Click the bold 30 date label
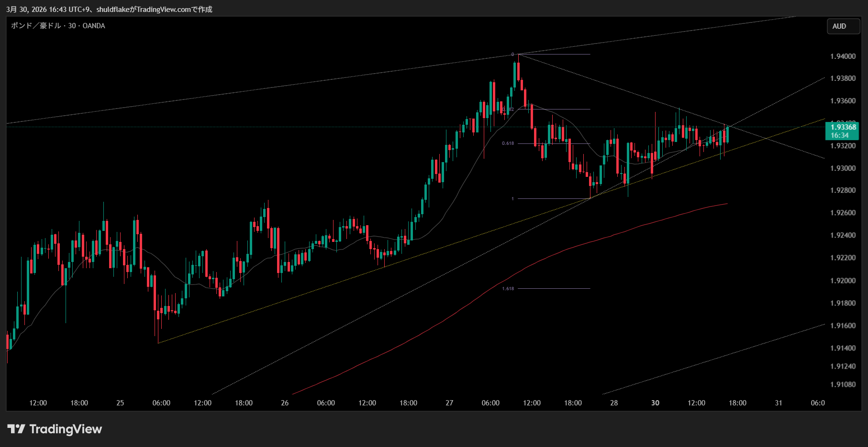Viewport: 868px width, 447px height. (655, 403)
